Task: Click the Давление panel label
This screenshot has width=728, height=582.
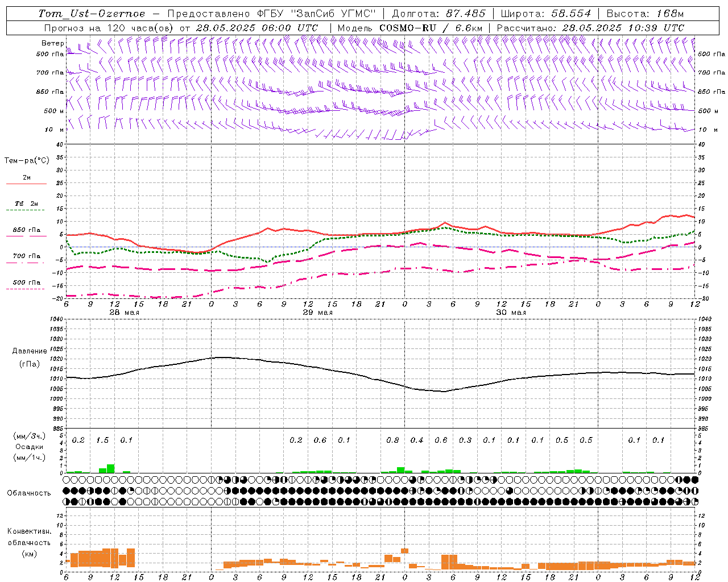Action: 30,351
